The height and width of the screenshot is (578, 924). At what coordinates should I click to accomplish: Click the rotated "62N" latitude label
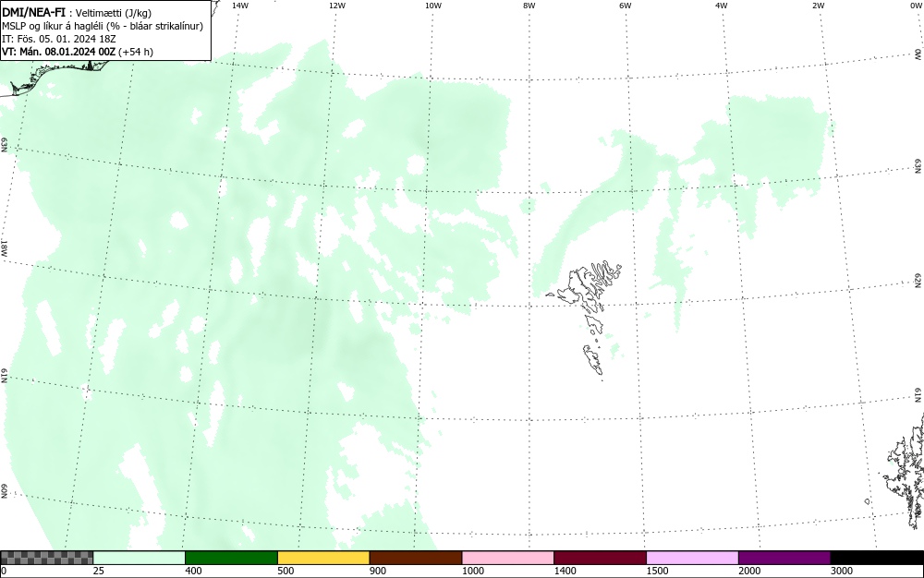point(918,281)
